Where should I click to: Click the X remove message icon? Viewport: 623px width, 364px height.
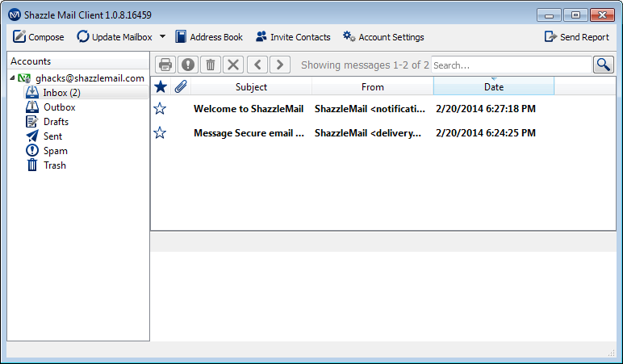pyautogui.click(x=232, y=65)
